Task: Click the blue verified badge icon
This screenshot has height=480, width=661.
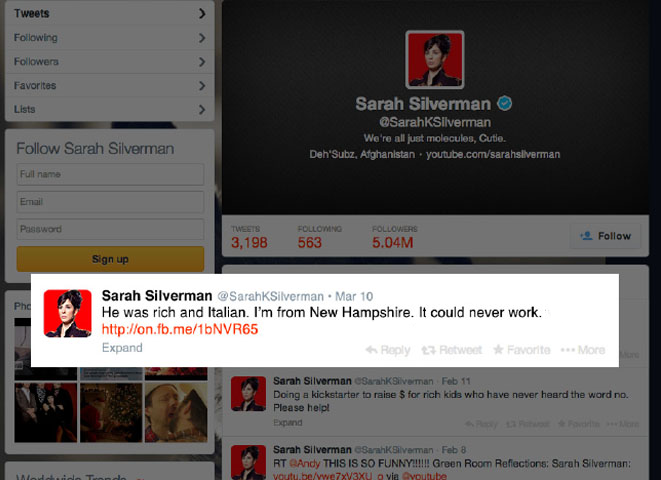Action: pos(504,103)
